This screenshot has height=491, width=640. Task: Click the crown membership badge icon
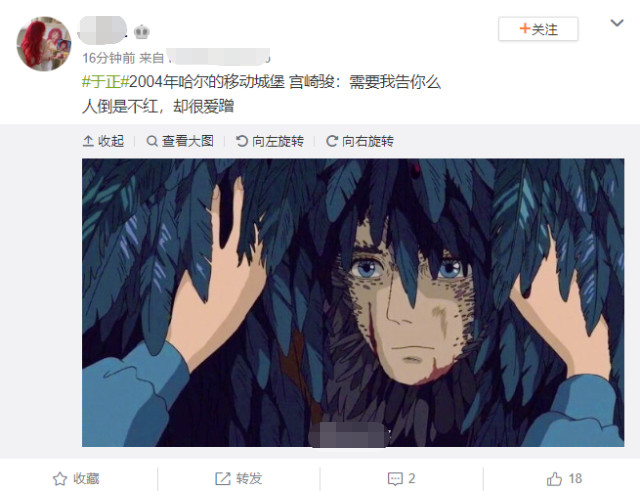click(x=141, y=31)
